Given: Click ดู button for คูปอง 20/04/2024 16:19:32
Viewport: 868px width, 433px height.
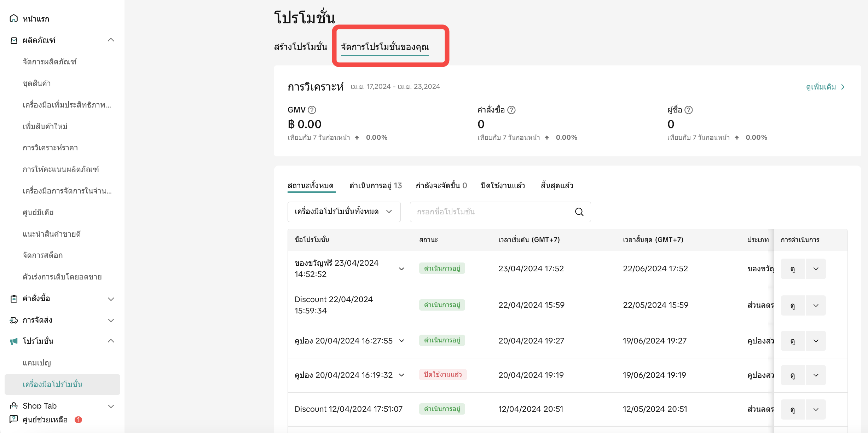Looking at the screenshot, I should tap(792, 375).
